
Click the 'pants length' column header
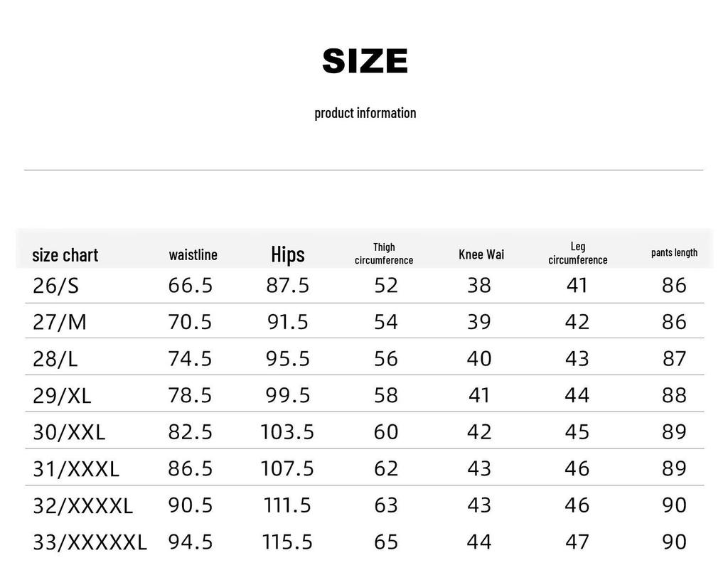pos(674,253)
